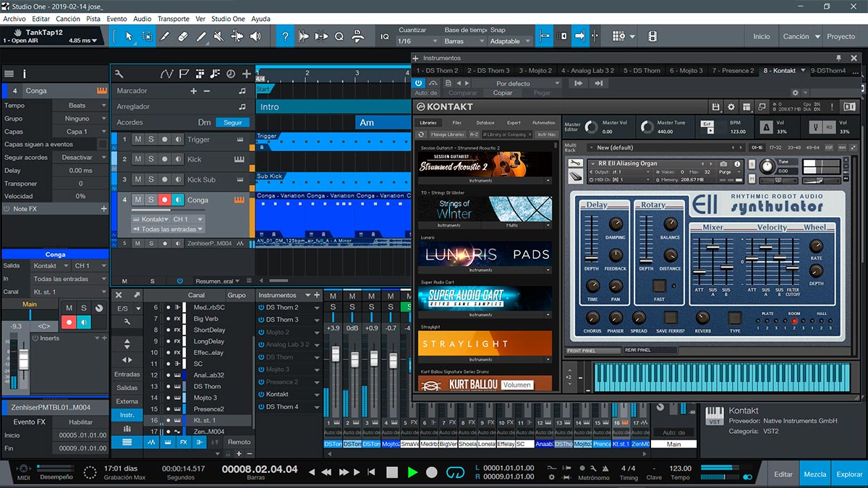
Task: Add a track with the plus icon
Action: pyautogui.click(x=247, y=74)
